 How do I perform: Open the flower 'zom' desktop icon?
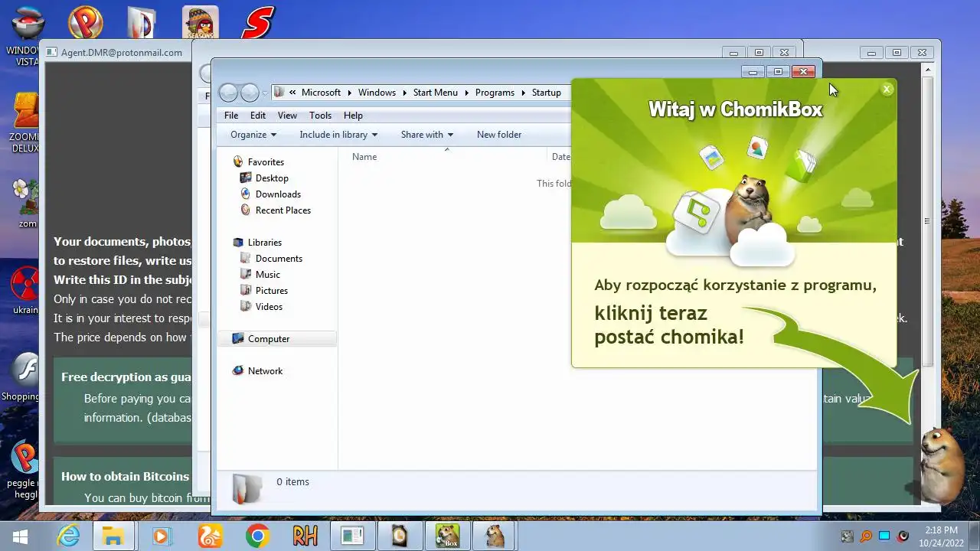(26, 204)
